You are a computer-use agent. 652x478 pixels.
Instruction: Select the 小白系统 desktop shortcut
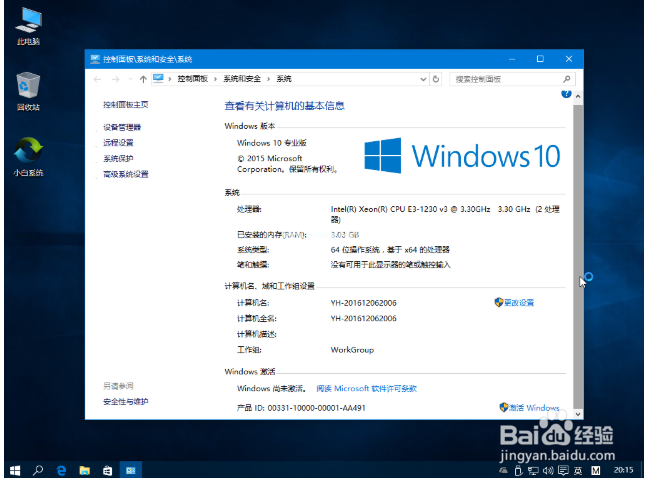(28, 157)
